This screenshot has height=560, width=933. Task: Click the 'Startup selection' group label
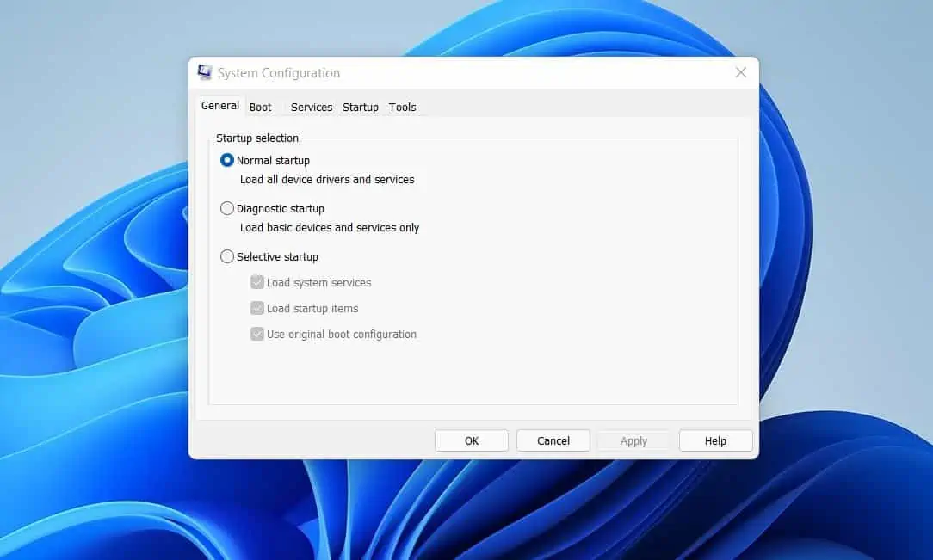point(257,138)
